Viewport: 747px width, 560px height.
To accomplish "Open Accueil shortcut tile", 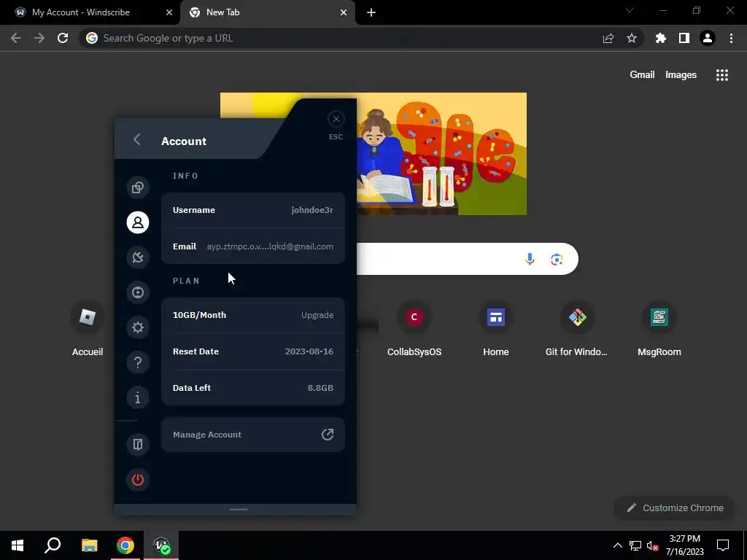I will [x=88, y=330].
